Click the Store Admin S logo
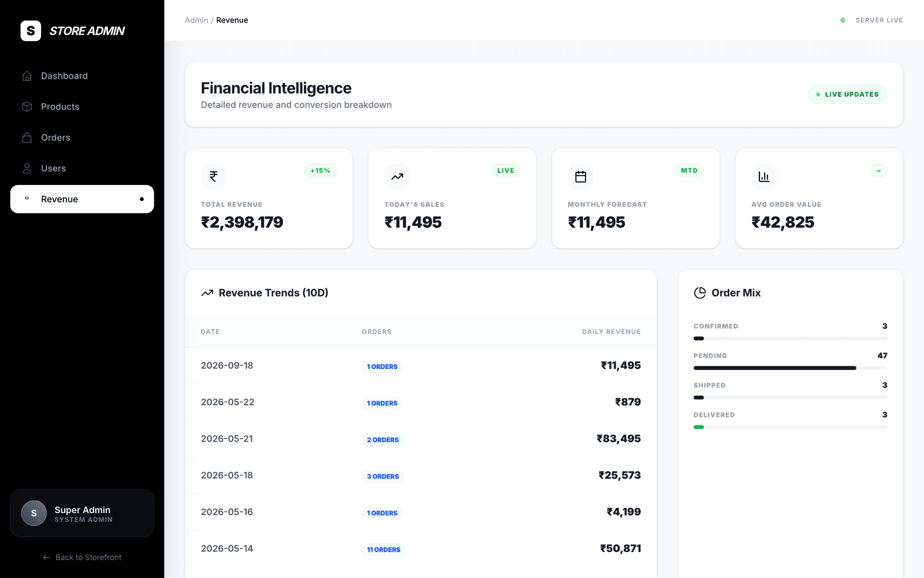 pyautogui.click(x=31, y=31)
